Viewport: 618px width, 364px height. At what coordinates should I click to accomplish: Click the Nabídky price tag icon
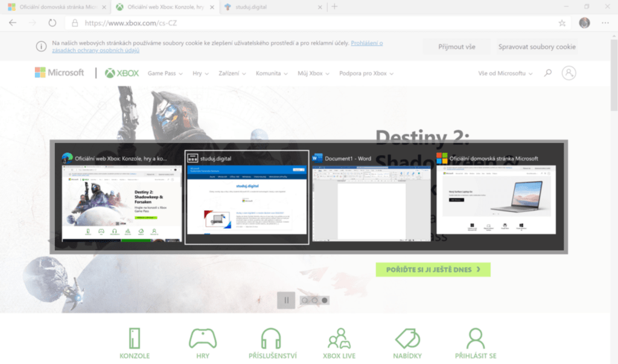pyautogui.click(x=408, y=338)
